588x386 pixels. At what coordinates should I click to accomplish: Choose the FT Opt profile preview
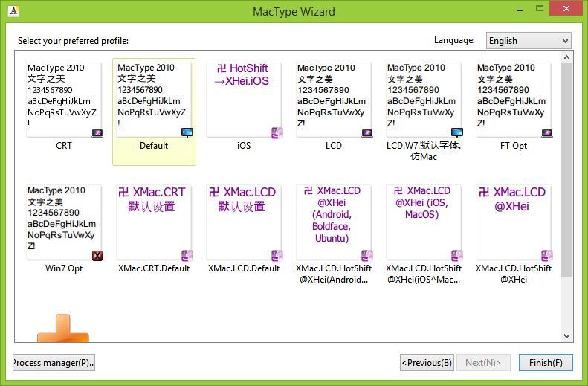pyautogui.click(x=514, y=100)
